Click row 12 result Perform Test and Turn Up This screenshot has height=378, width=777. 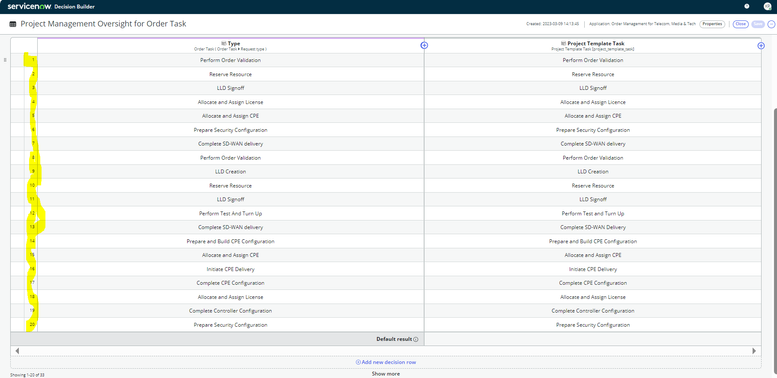pyautogui.click(x=593, y=214)
